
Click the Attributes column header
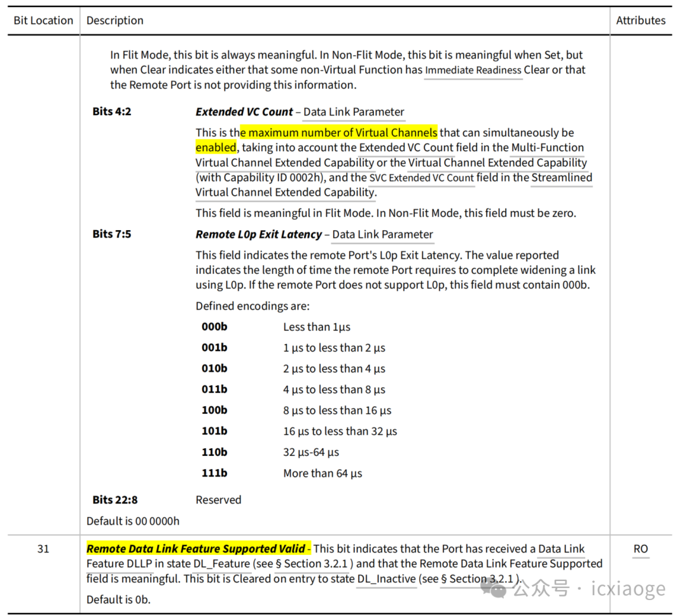(641, 20)
